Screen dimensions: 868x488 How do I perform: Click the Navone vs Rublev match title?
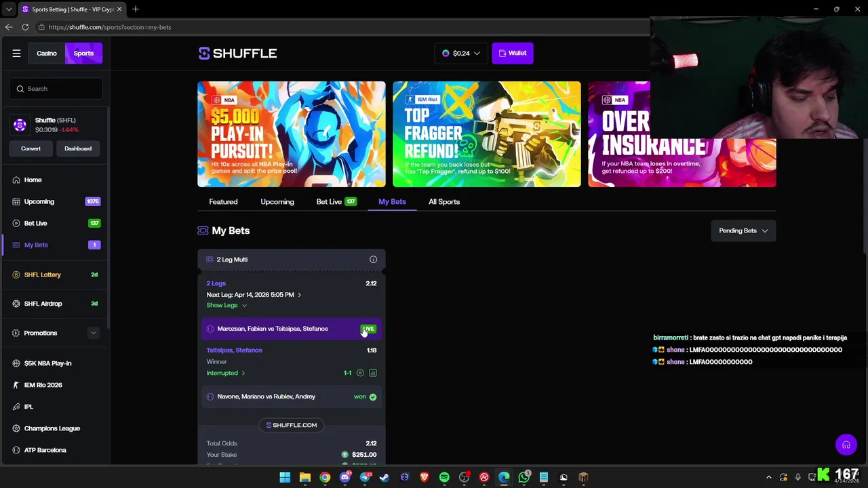267,396
